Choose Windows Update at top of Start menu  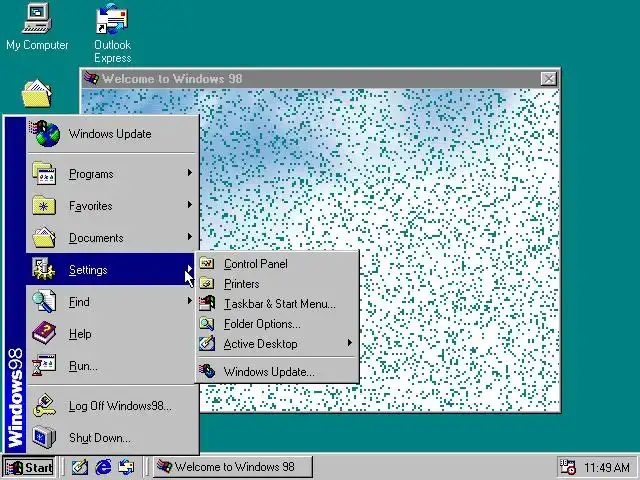click(x=113, y=133)
